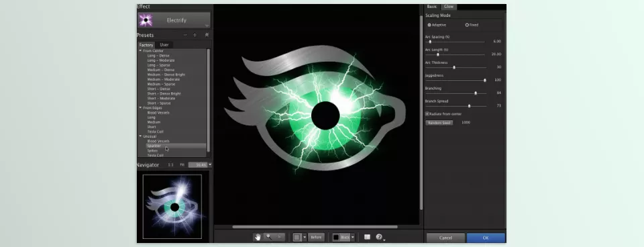Image resolution: width=644 pixels, height=247 pixels.
Task: Select Blood Vessels under Unusual
Action: pyautogui.click(x=158, y=141)
